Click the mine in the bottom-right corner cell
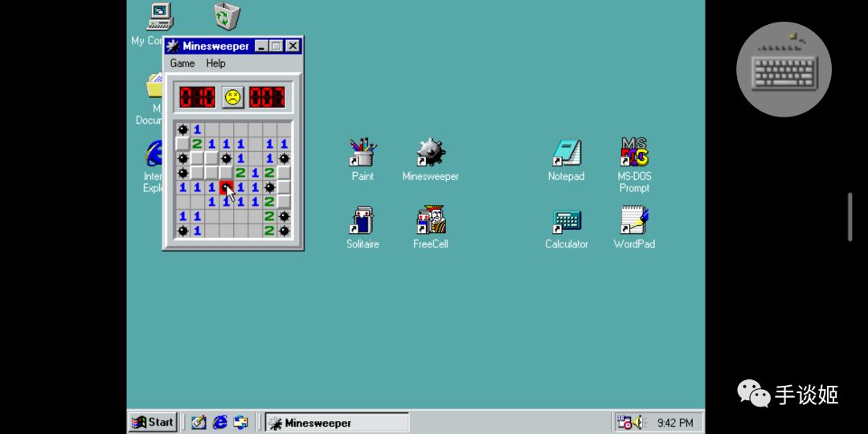Viewport: 868px width, 434px height. click(284, 231)
